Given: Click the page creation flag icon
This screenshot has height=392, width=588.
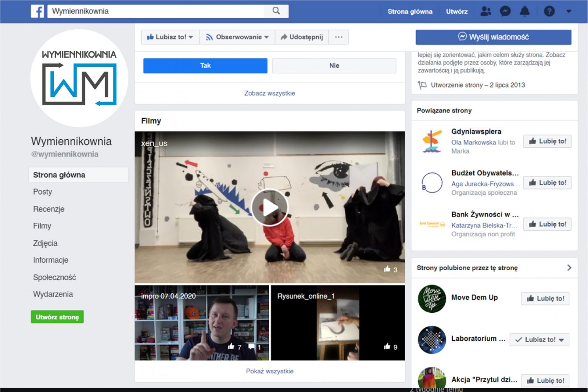Looking at the screenshot, I should tap(422, 85).
